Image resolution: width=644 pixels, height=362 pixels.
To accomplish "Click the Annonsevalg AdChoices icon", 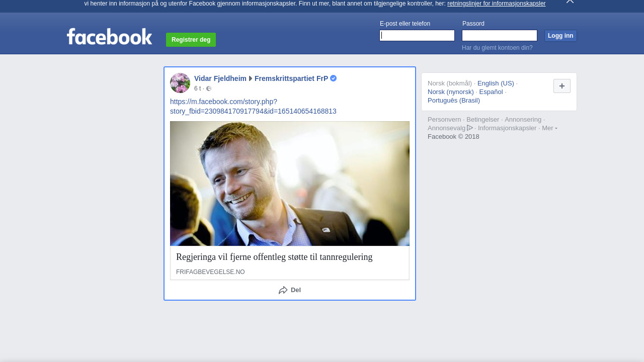I will point(470,128).
